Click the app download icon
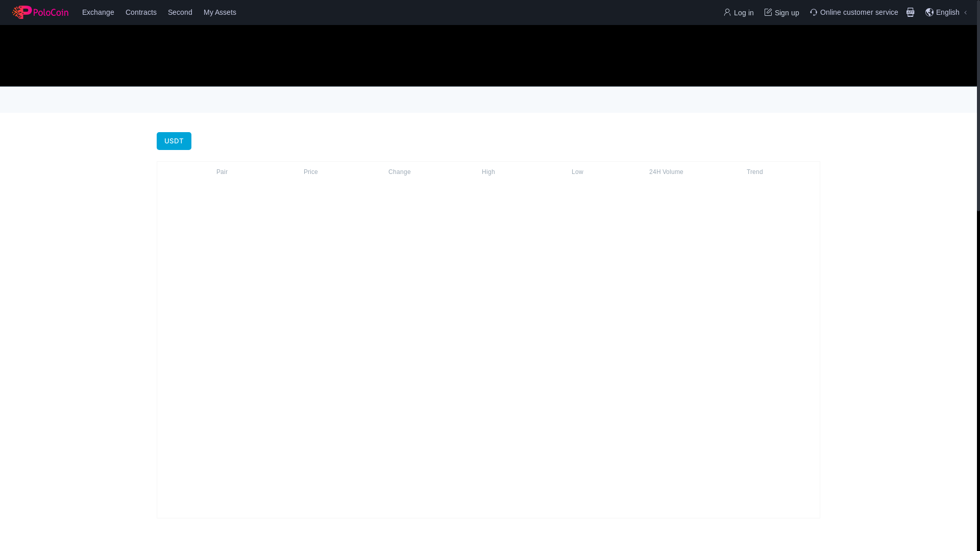The width and height of the screenshot is (980, 551). click(x=911, y=12)
